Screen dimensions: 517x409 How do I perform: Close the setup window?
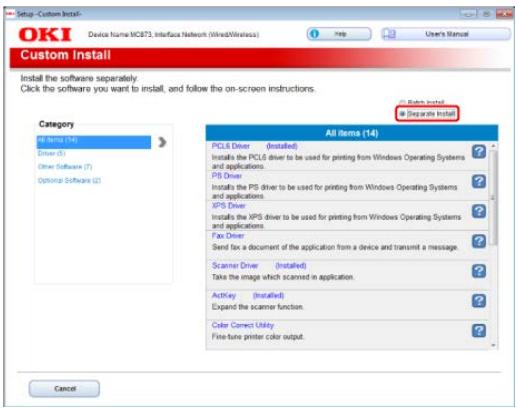coord(504,14)
